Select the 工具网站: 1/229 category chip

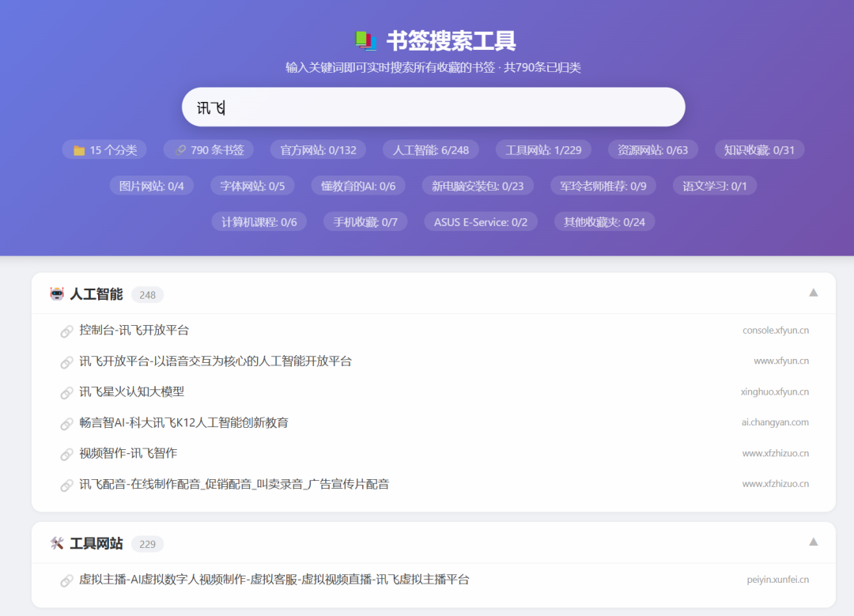click(543, 149)
